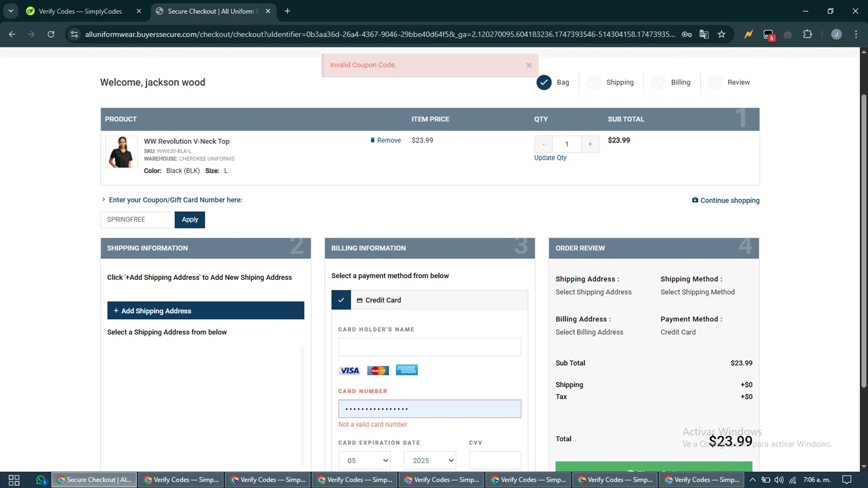The width and height of the screenshot is (868, 488).
Task: Select the Secure Checkout tab
Action: pyautogui.click(x=213, y=11)
